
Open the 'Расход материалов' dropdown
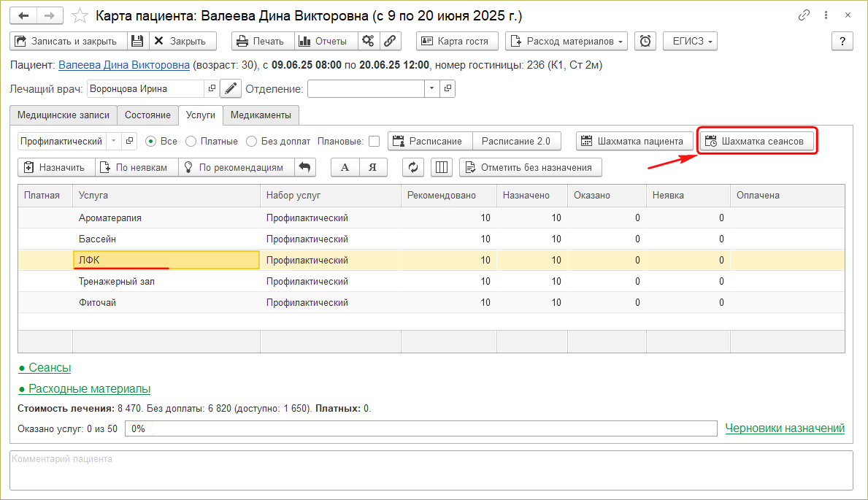coord(566,42)
